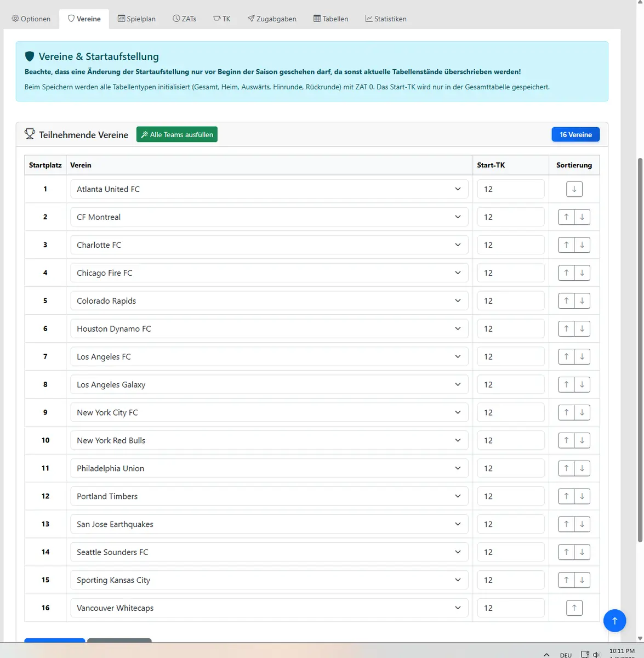Open the Philadelphia Union team dropdown
Screen dimensions: 644x658
click(x=269, y=468)
